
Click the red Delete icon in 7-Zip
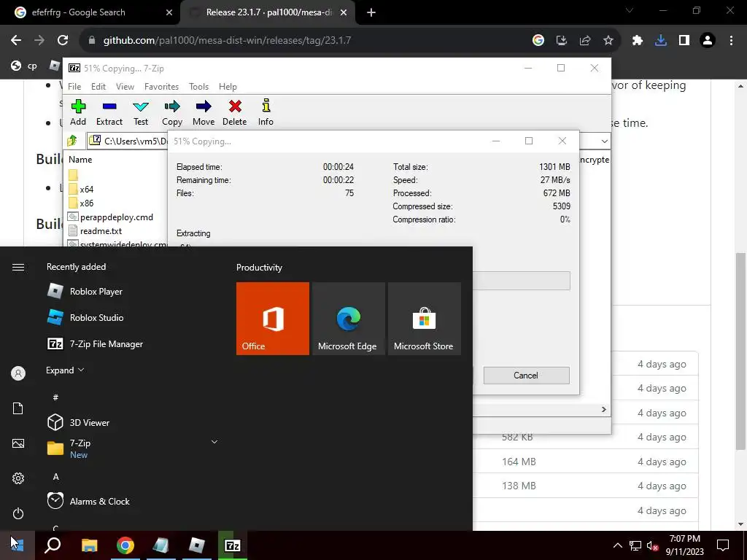(x=235, y=112)
